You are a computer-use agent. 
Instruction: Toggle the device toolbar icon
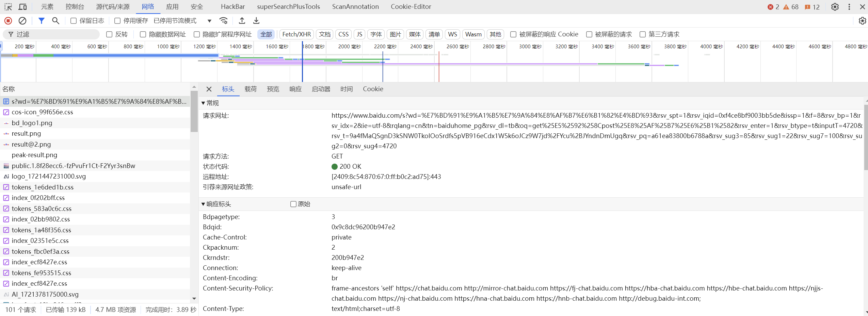pyautogui.click(x=23, y=7)
